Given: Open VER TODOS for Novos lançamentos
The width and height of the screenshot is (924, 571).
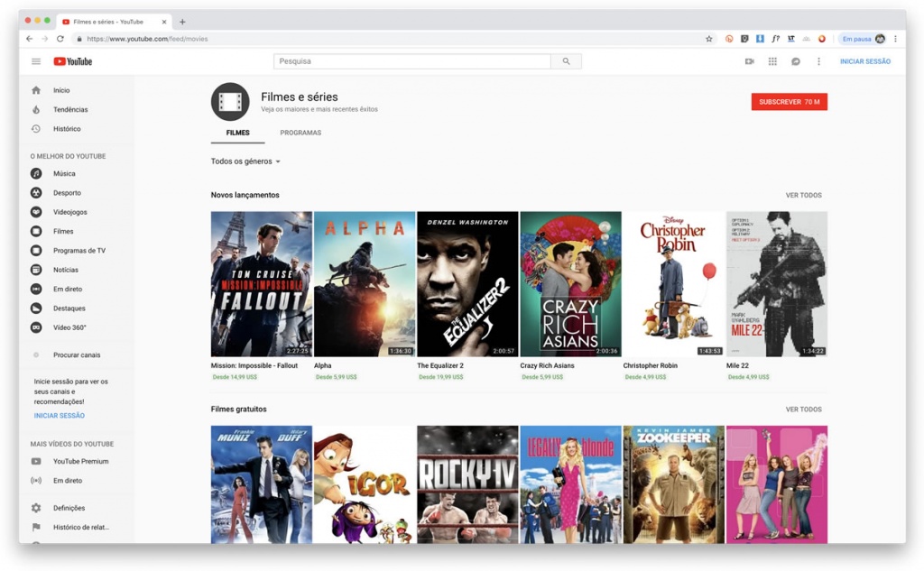Looking at the screenshot, I should (x=804, y=194).
